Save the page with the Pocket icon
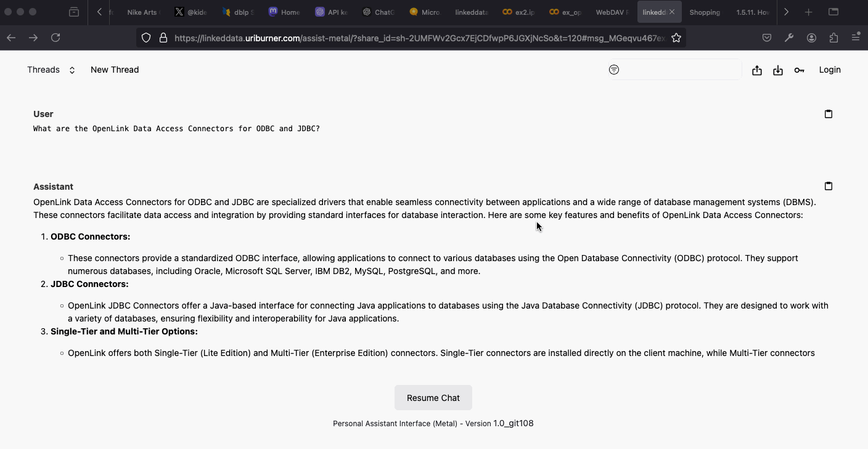This screenshot has height=449, width=868. point(766,38)
